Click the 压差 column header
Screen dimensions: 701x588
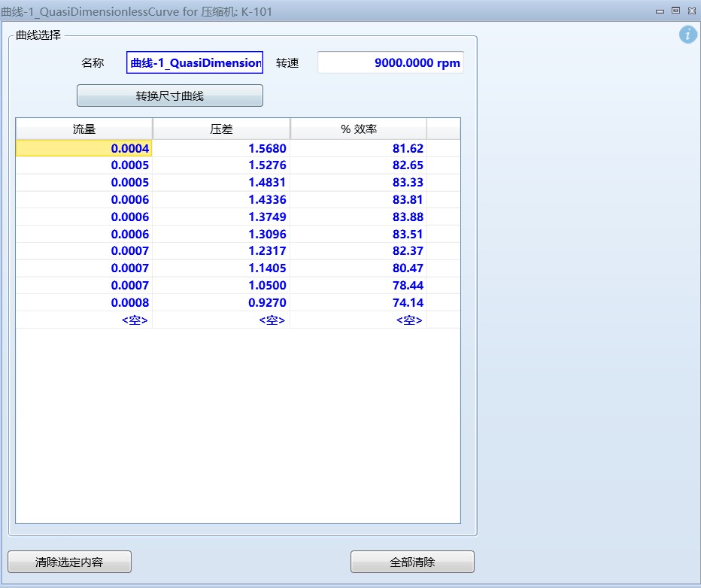pos(221,129)
